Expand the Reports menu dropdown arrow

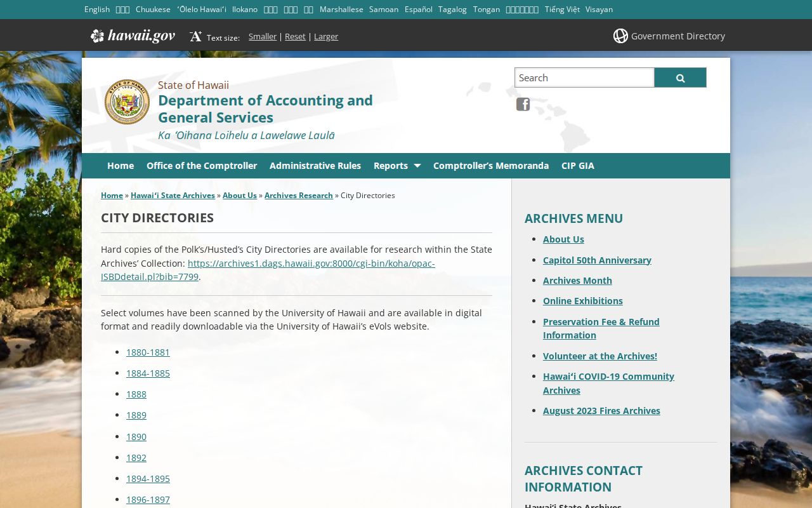417,166
